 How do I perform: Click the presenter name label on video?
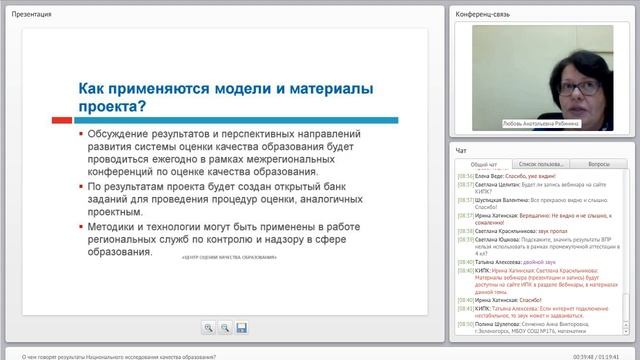point(541,124)
